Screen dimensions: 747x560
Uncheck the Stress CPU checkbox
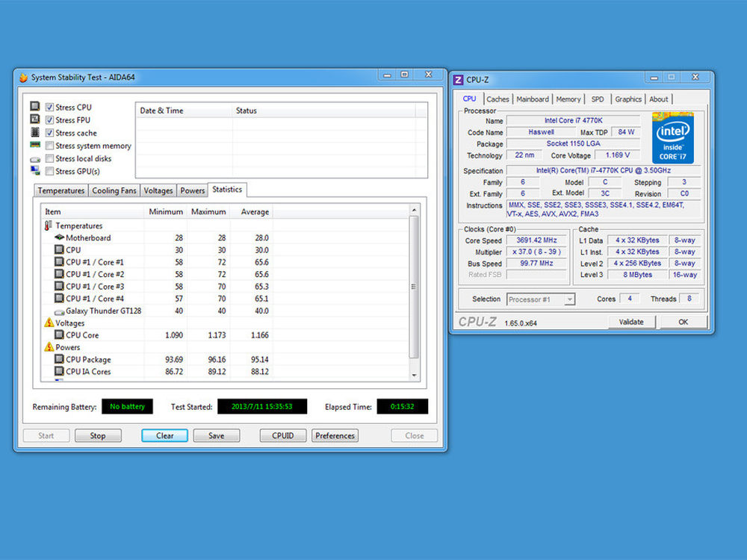click(x=49, y=107)
